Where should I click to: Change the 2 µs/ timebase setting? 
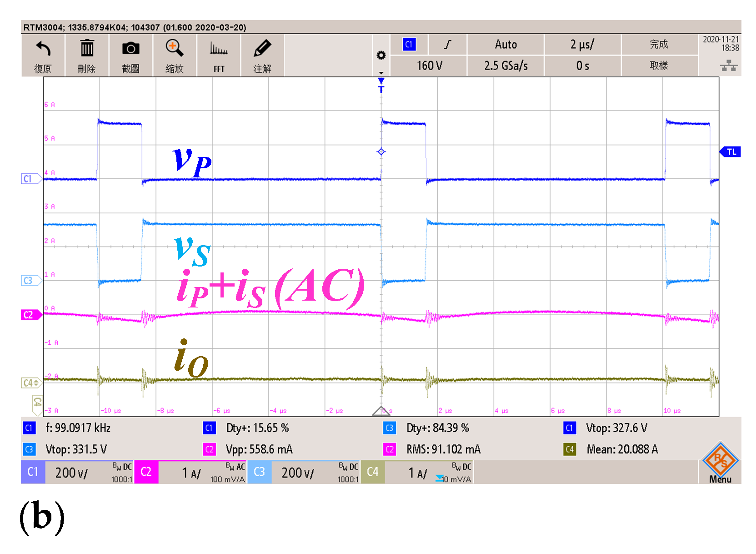582,45
